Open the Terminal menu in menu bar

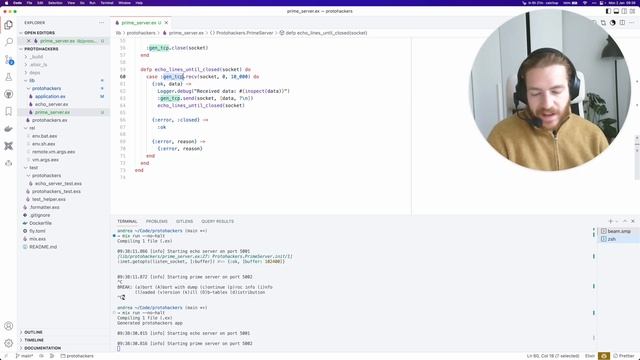point(107,2)
